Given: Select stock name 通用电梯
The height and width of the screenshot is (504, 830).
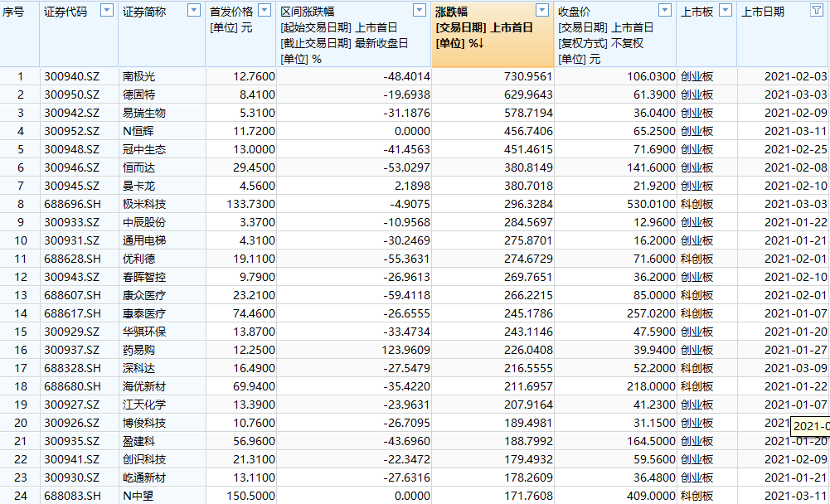Looking at the screenshot, I should point(144,240).
